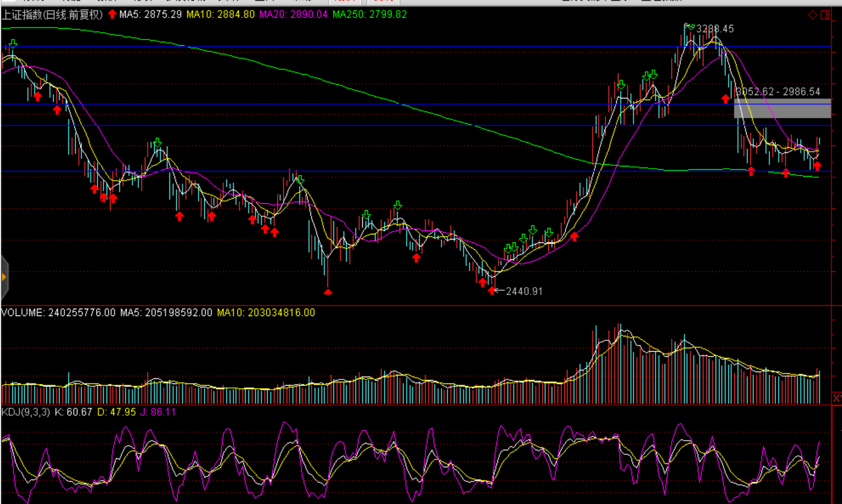Screen dimensions: 842x504
Task: Click the red arrow left of the 3052.62 label
Action: (x=726, y=99)
